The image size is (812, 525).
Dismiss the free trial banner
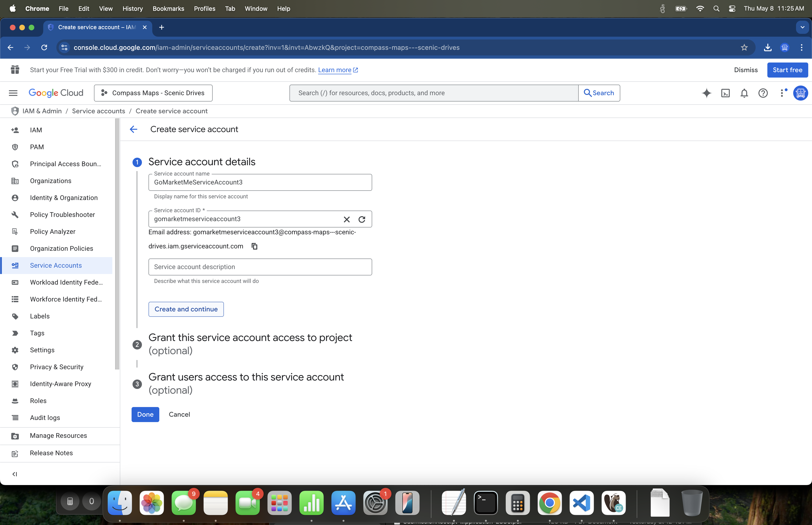tap(746, 70)
